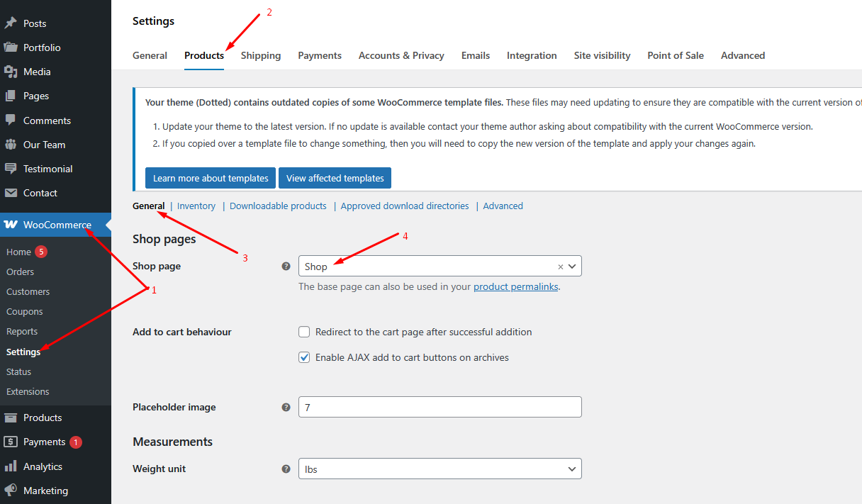
Task: Open the Shop page dropdown
Action: [x=440, y=266]
